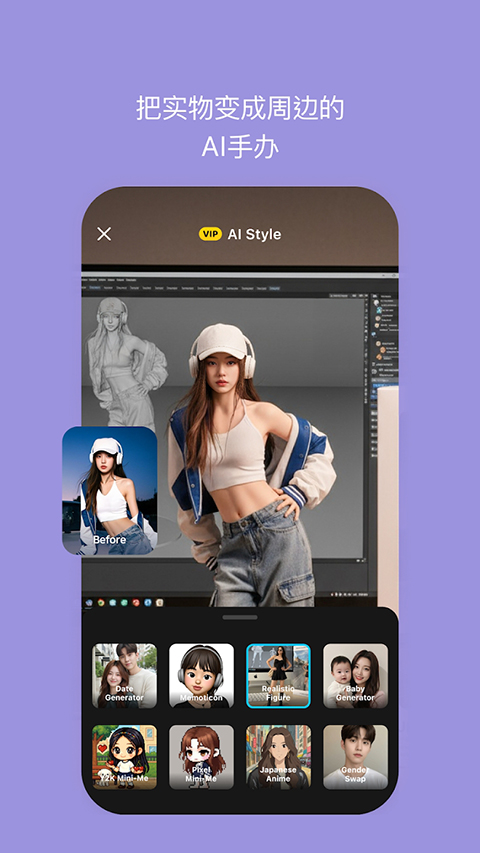Screen dimensions: 480x853
Task: Click the blue round icon in the pictured taskbar
Action: pos(147,602)
